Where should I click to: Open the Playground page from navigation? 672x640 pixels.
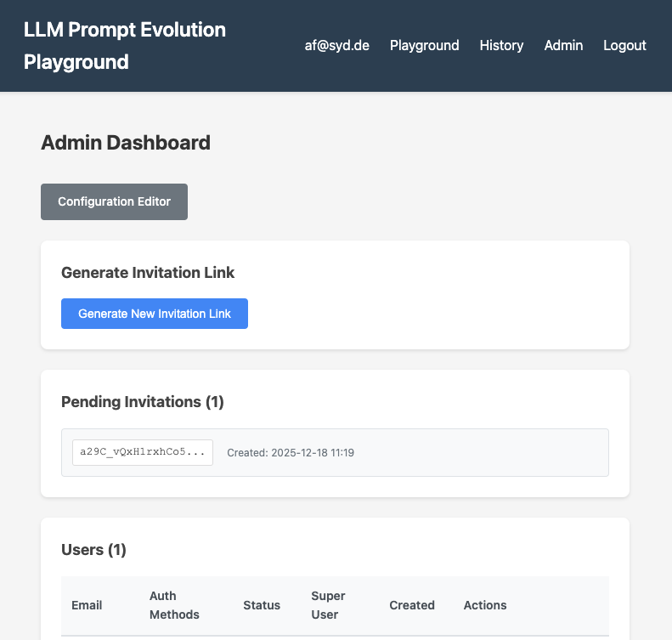tap(424, 46)
